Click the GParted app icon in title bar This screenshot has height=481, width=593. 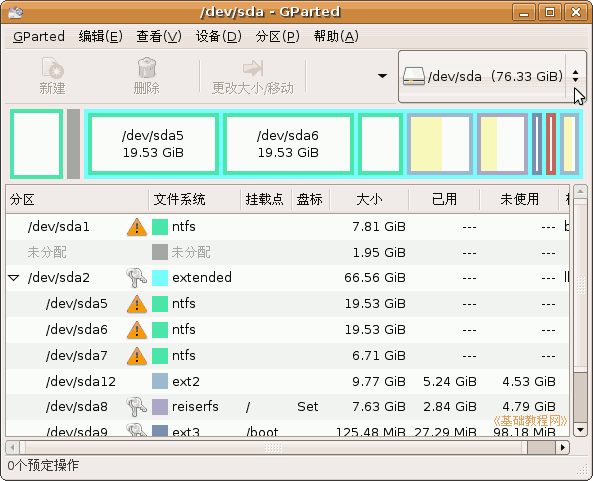pyautogui.click(x=15, y=12)
